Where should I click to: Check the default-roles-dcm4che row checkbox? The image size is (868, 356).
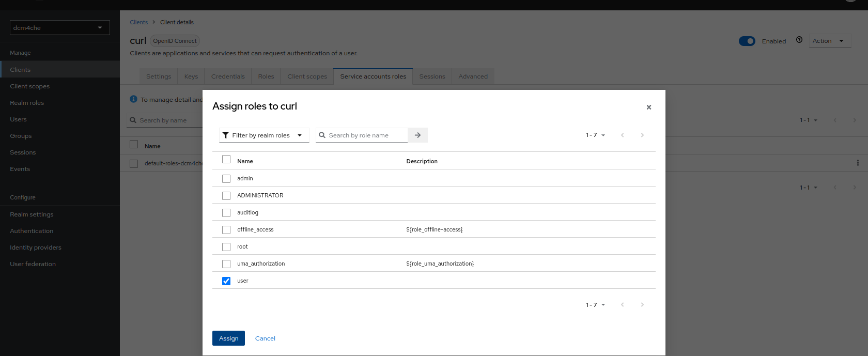click(134, 164)
